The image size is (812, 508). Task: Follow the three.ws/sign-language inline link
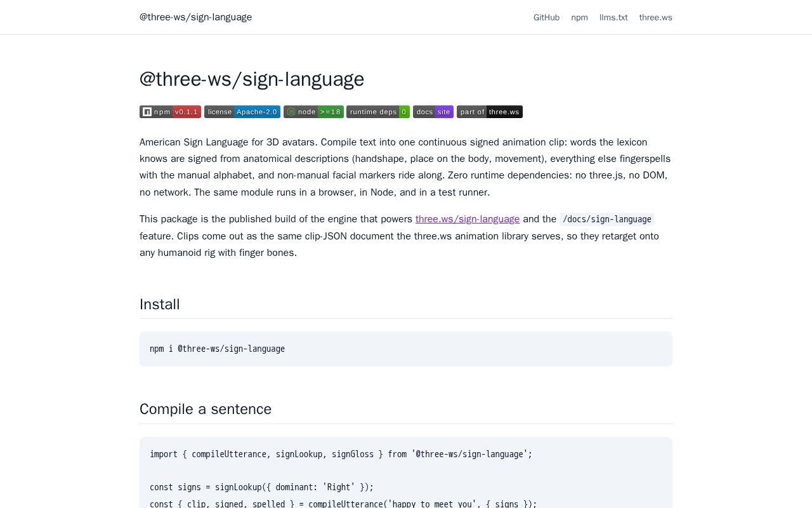tap(468, 219)
